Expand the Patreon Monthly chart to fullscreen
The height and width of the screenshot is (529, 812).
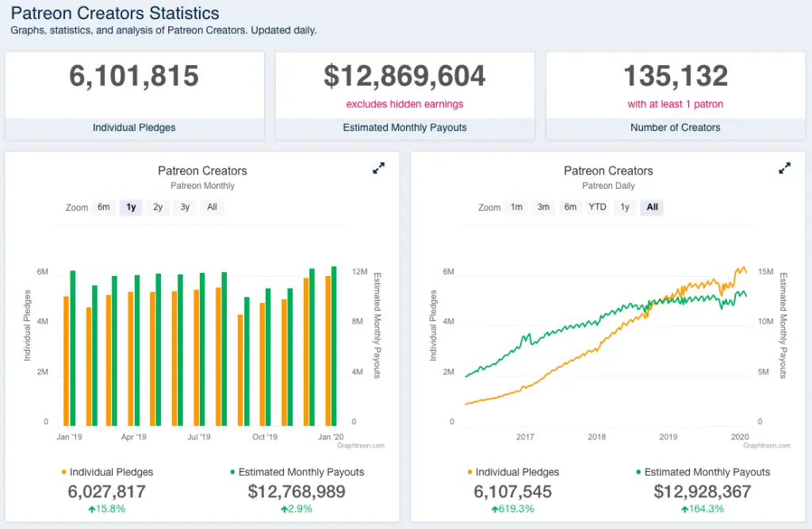coord(378,168)
